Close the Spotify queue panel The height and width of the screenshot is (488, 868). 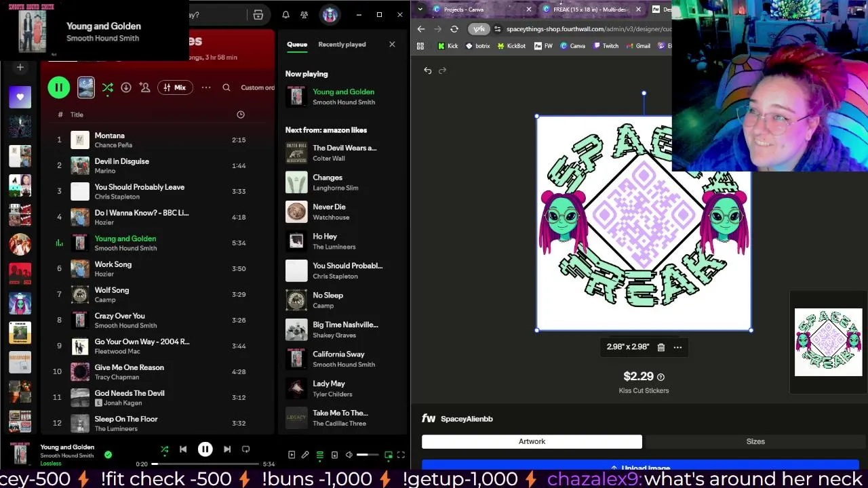point(392,45)
